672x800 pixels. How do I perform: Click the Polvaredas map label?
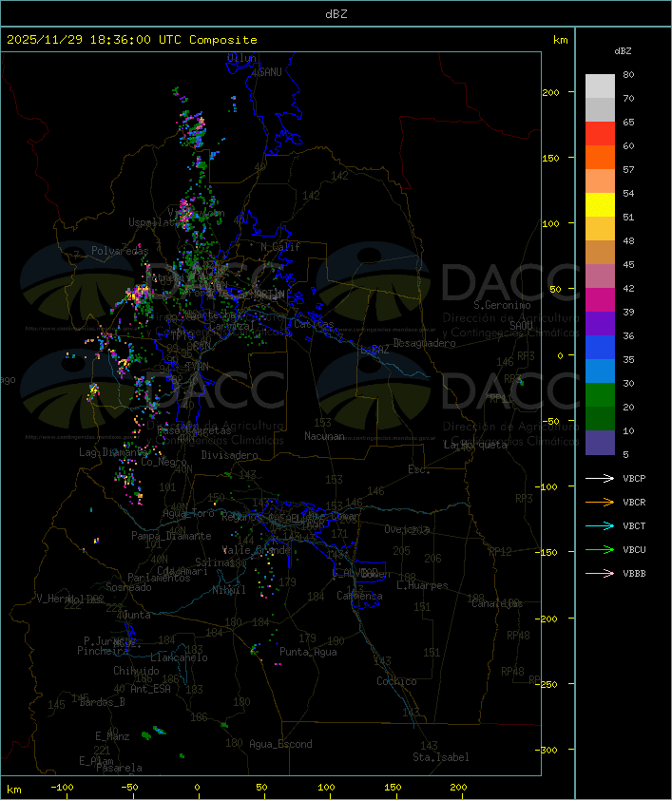120,251
